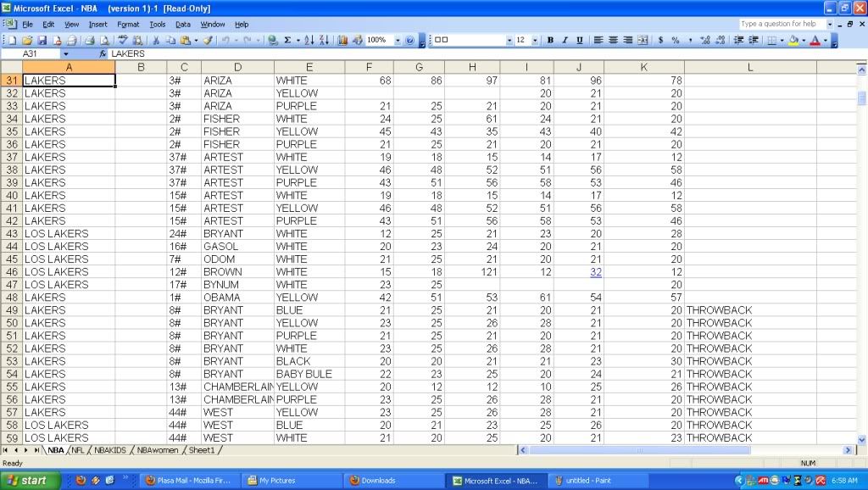Open the My Pictures taskbar button
Image resolution: width=868 pixels, height=490 pixels.
(x=292, y=481)
